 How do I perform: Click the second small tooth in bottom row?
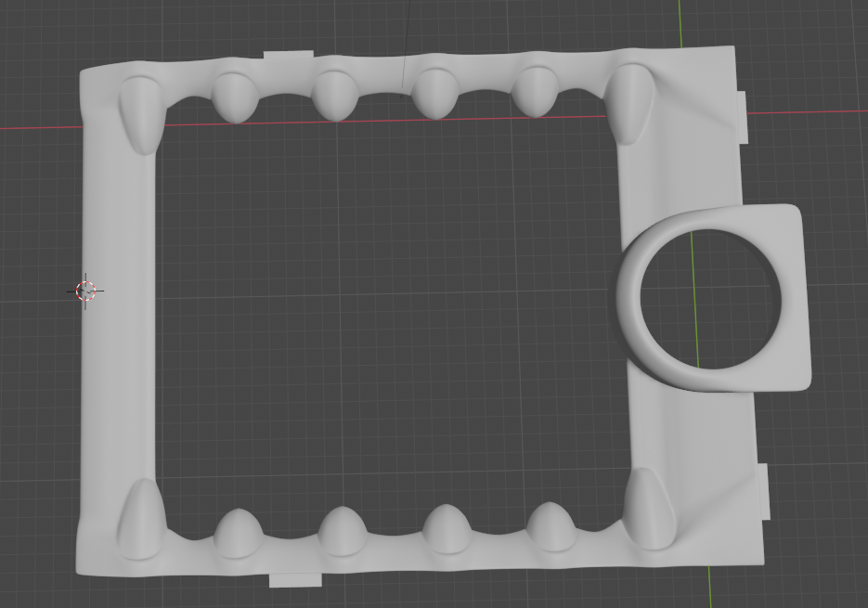(343, 532)
